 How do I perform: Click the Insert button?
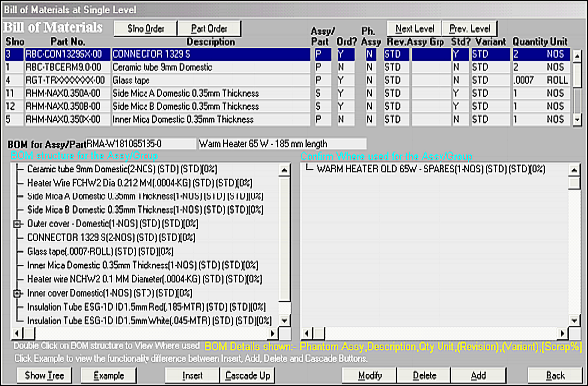[x=192, y=375]
